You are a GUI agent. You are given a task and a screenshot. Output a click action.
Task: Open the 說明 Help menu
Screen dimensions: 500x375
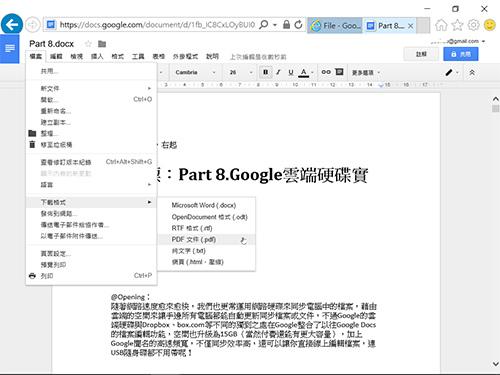pyautogui.click(x=212, y=56)
